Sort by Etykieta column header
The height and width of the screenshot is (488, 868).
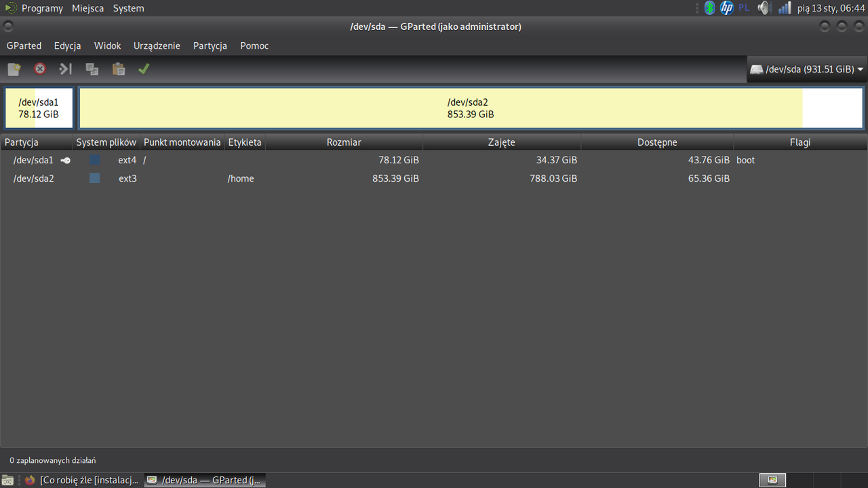pyautogui.click(x=245, y=142)
